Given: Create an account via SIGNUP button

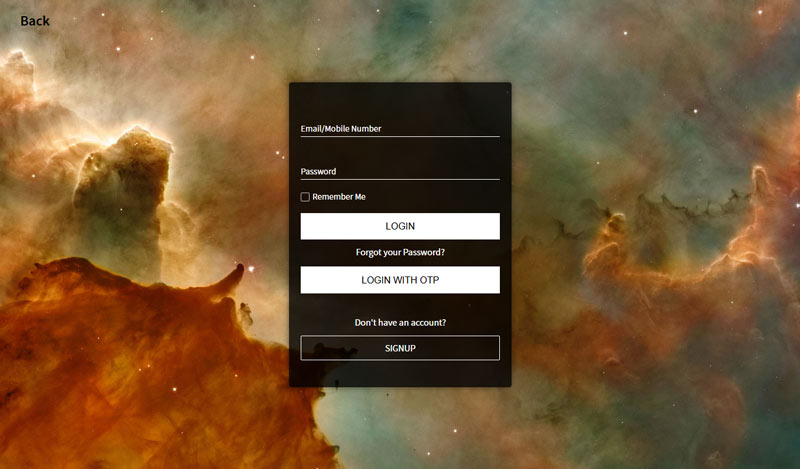Looking at the screenshot, I should pyautogui.click(x=400, y=348).
